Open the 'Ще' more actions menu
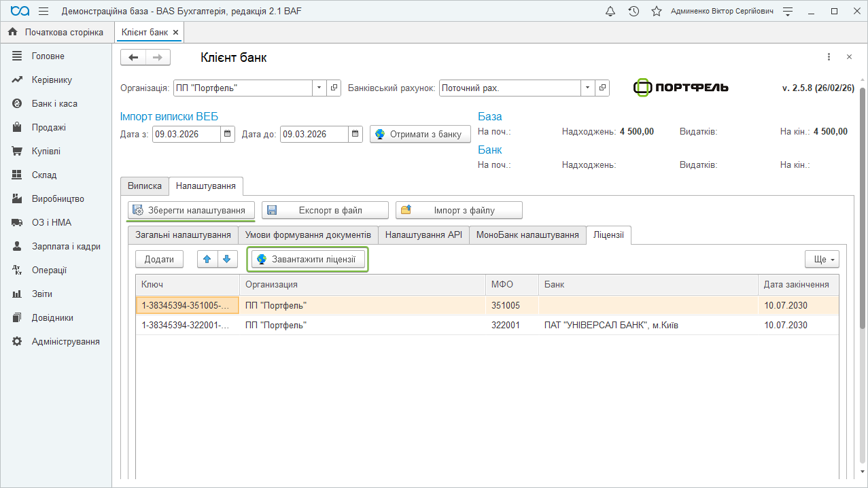This screenshot has height=488, width=868. pos(822,259)
